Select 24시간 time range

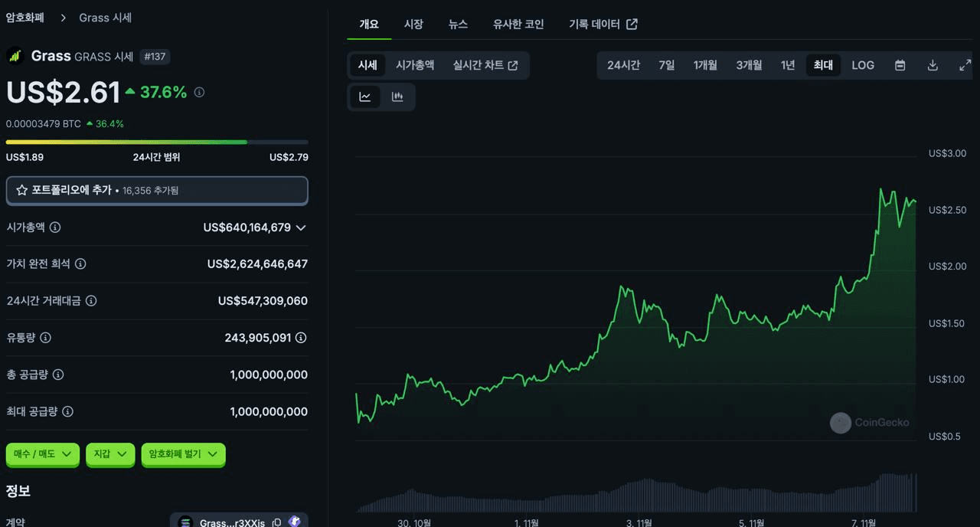(623, 65)
